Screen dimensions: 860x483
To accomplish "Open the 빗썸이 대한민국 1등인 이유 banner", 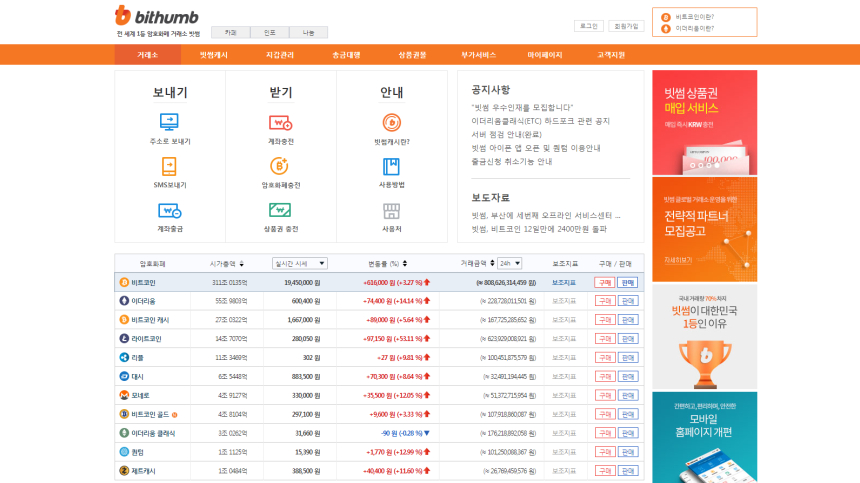I will pos(704,337).
